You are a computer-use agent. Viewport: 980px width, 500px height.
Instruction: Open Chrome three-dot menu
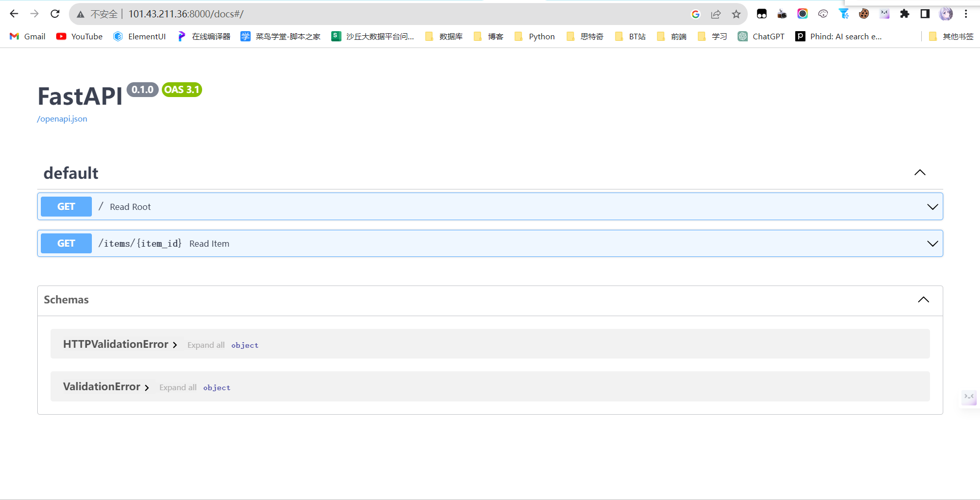tap(966, 14)
